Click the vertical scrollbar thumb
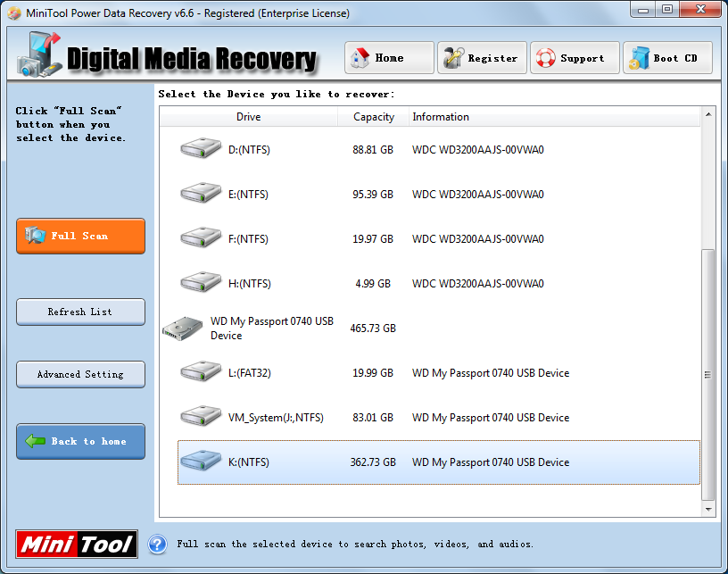Screen dimensions: 728x574 tap(708, 375)
